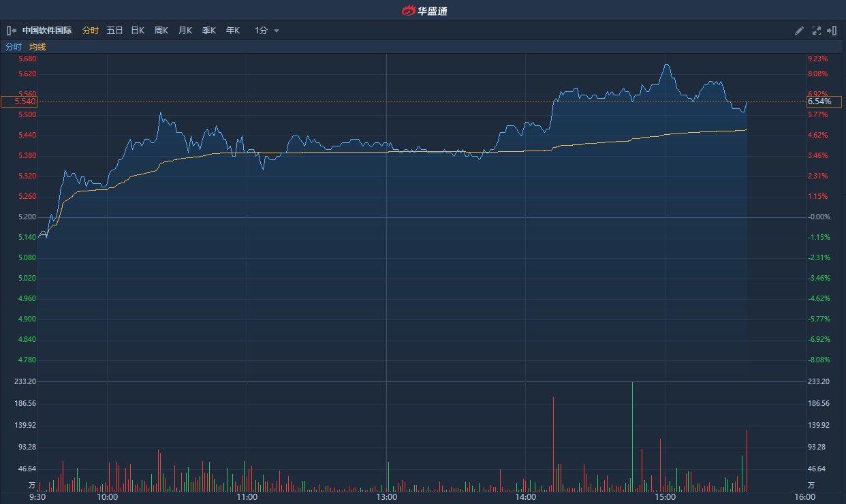Switch to 日K daily candlestick view
Image resolution: width=846 pixels, height=504 pixels.
coord(138,31)
